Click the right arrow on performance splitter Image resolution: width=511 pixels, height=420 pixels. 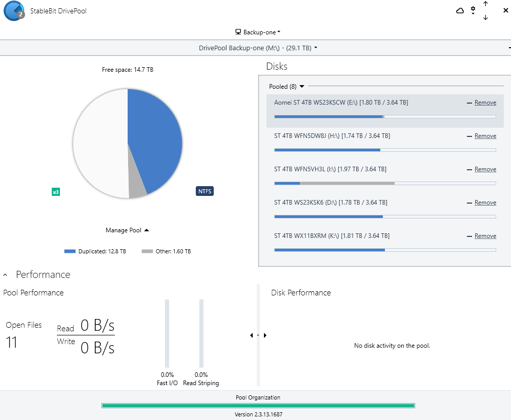(265, 335)
